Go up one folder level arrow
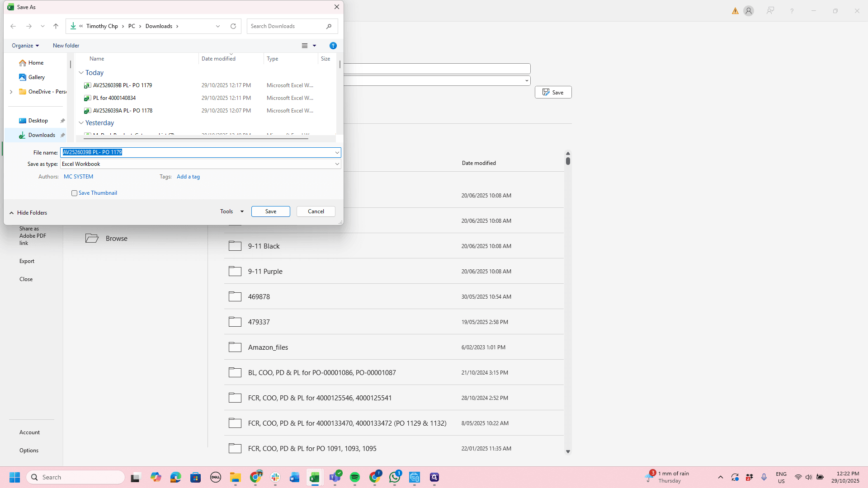 point(56,26)
